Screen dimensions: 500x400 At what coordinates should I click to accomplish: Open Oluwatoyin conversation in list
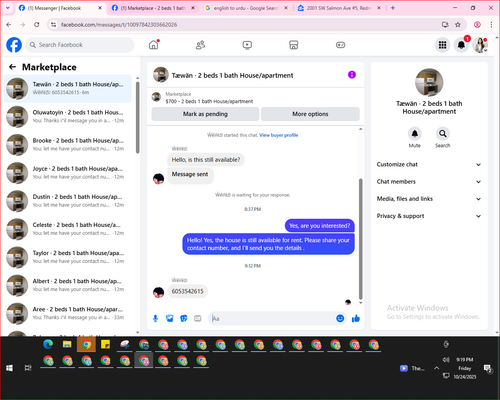click(x=68, y=117)
